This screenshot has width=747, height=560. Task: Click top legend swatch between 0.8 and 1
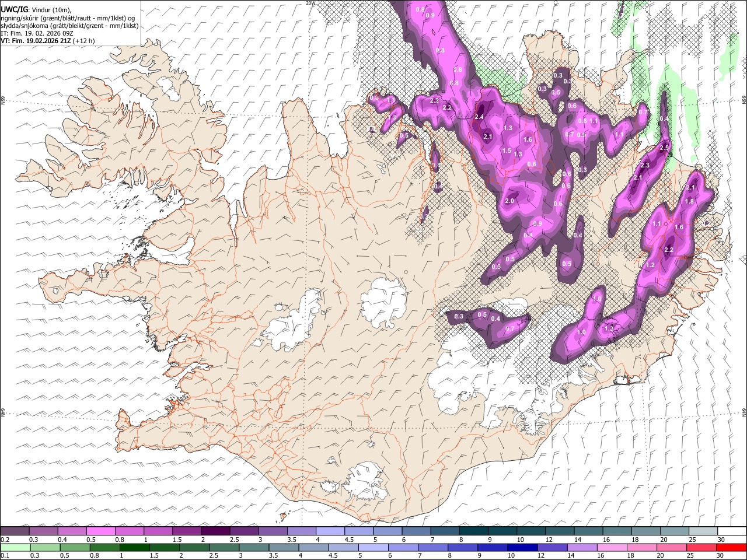point(129,531)
